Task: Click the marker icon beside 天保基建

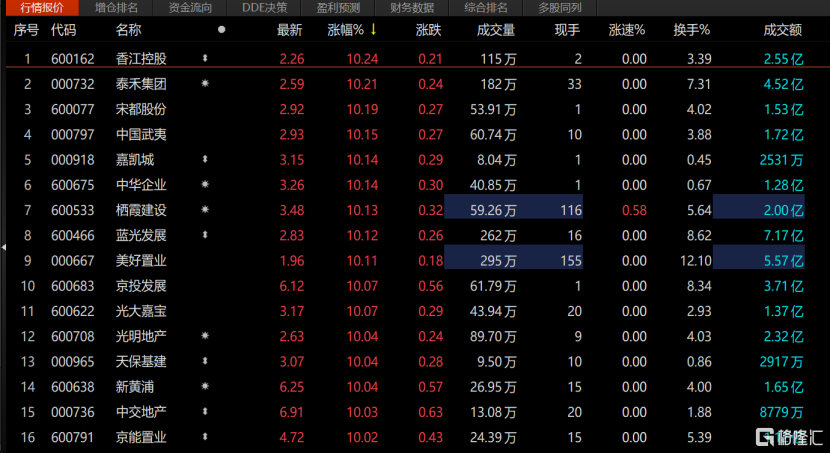Action: point(205,361)
